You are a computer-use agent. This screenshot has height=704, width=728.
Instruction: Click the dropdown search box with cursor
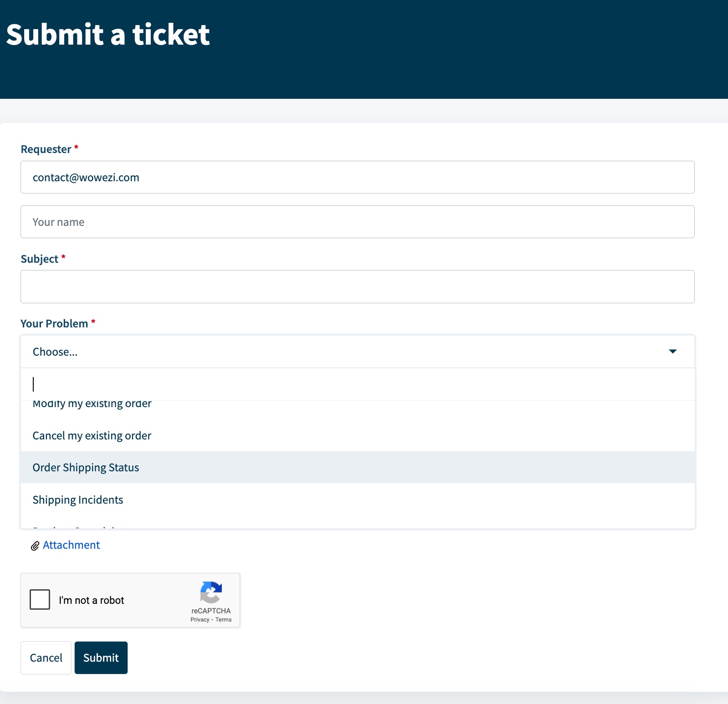[x=358, y=384]
